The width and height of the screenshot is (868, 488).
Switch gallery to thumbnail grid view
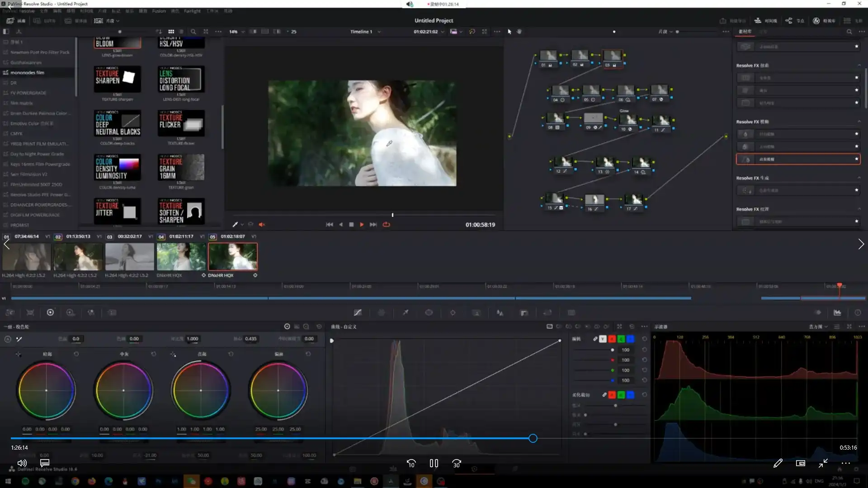(171, 32)
